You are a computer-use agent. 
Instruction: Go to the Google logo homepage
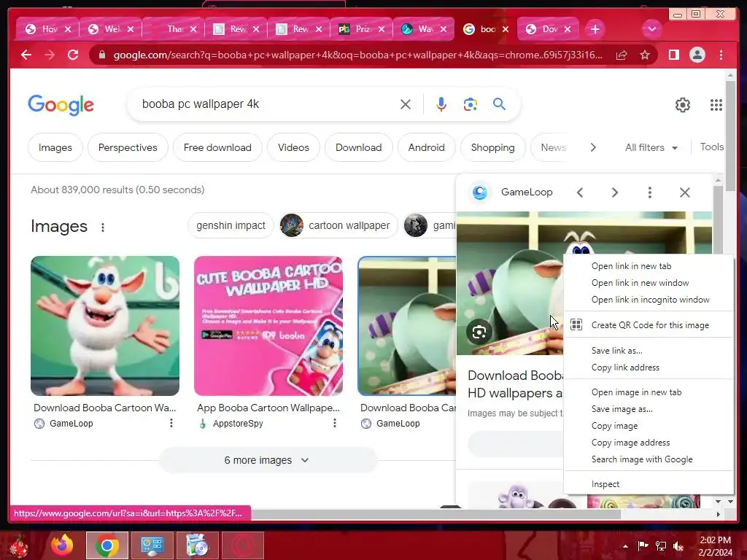tap(61, 105)
